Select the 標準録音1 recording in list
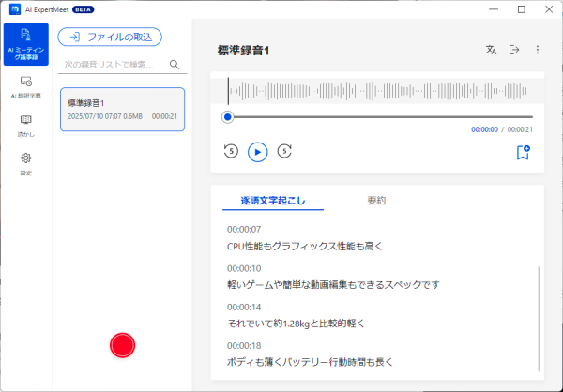Screen dimensions: 563x392 click(x=122, y=109)
